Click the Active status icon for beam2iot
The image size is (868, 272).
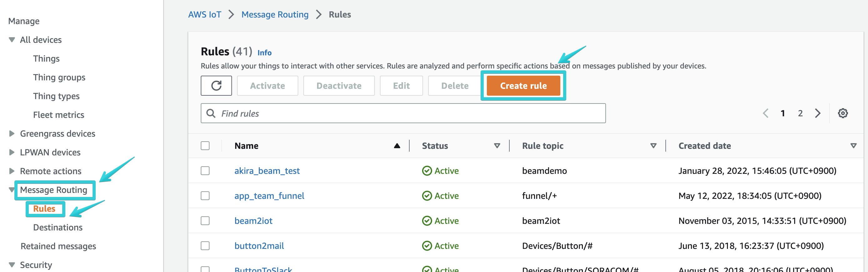tap(426, 221)
